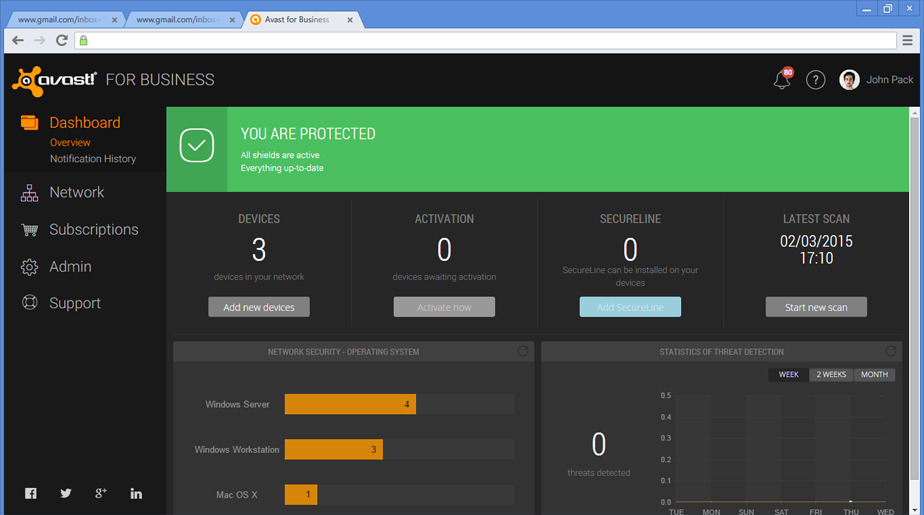Click the Subscriptions cart icon
This screenshot has height=515, width=924.
pos(29,229)
